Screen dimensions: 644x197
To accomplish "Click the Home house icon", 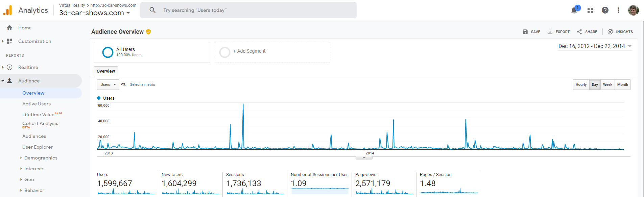I will click(9, 28).
